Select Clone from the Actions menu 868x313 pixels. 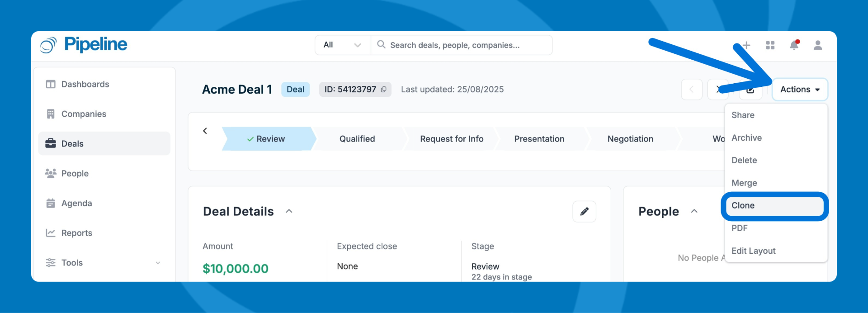(774, 206)
